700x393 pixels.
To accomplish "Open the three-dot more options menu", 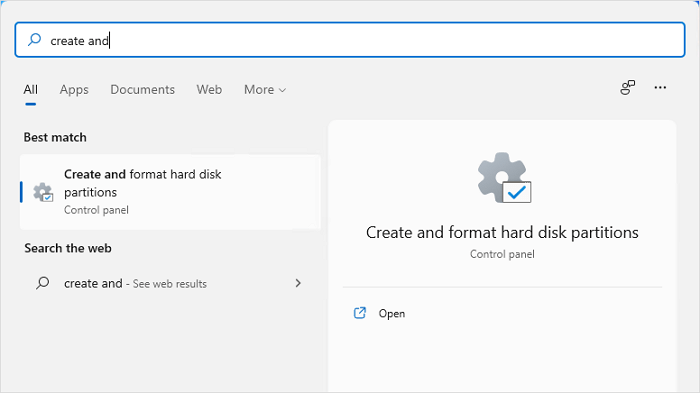I will click(x=660, y=88).
